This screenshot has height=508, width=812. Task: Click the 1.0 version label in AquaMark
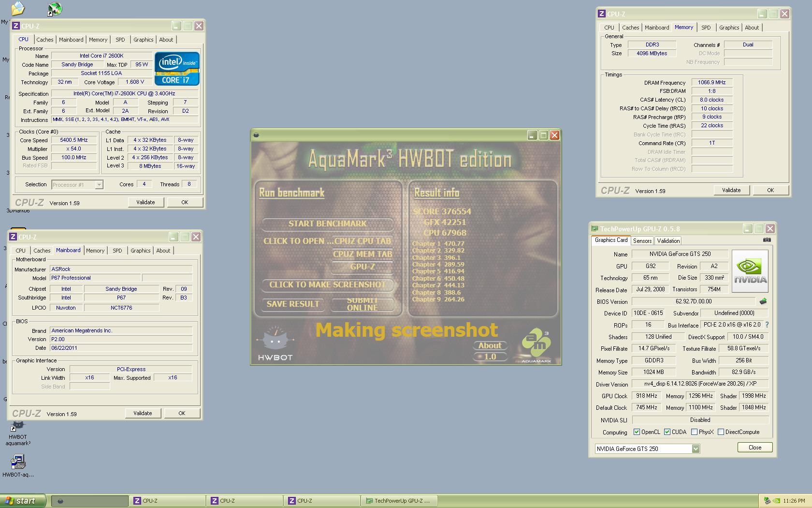point(490,357)
